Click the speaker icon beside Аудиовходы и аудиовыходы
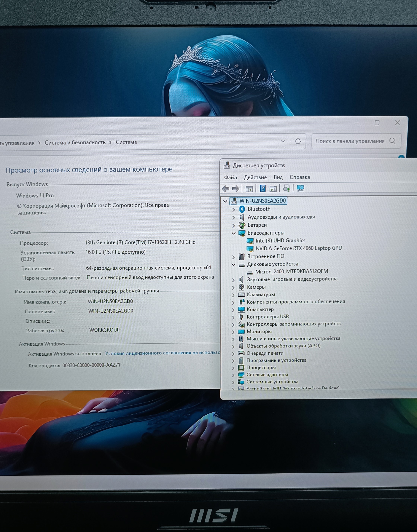The image size is (417, 532). pos(242,217)
